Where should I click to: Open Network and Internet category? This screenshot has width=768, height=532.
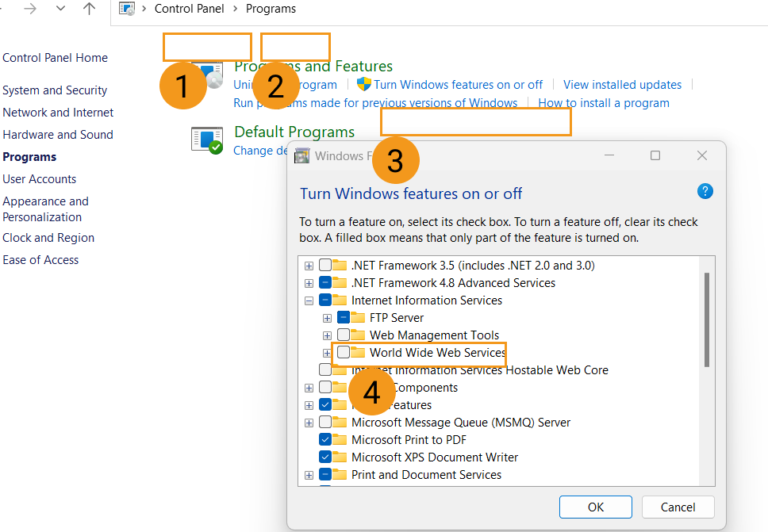(58, 113)
